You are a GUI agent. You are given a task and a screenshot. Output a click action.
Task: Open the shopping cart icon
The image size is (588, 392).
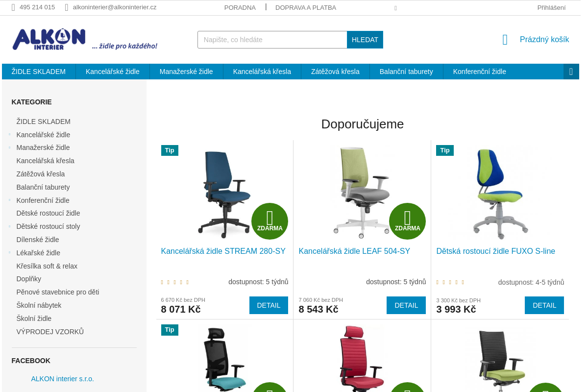pyautogui.click(x=505, y=40)
